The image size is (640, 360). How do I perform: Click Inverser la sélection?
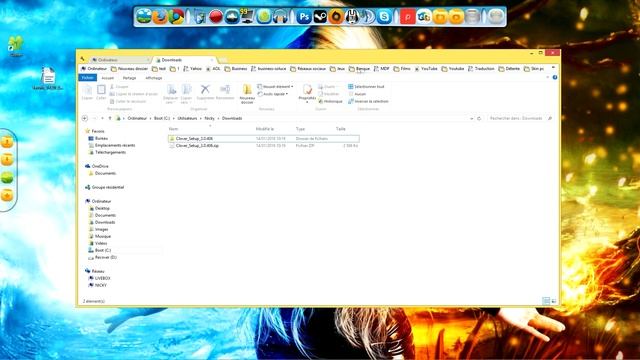[368, 101]
